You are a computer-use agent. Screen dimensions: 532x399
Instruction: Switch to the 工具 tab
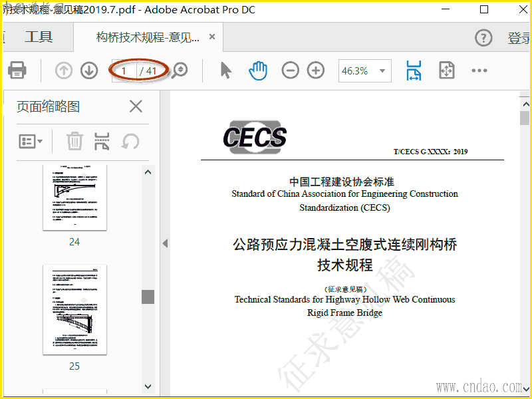tap(39, 37)
